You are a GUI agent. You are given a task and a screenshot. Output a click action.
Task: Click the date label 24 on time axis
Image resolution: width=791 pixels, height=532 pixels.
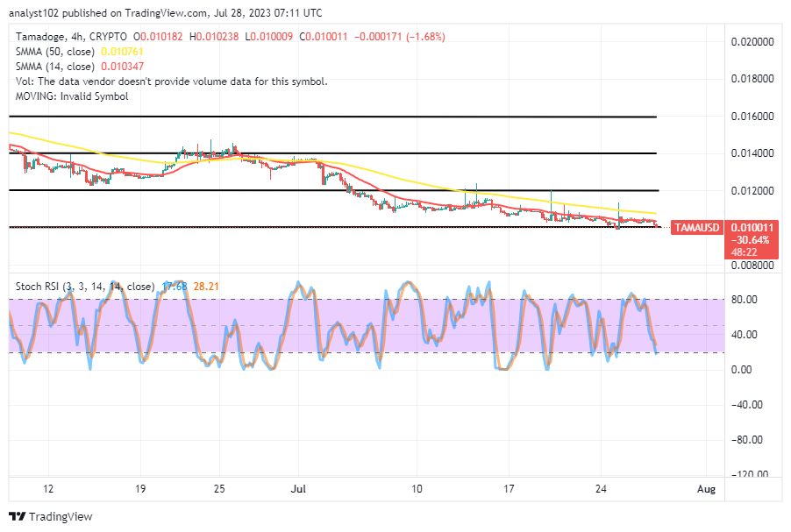pyautogui.click(x=601, y=489)
